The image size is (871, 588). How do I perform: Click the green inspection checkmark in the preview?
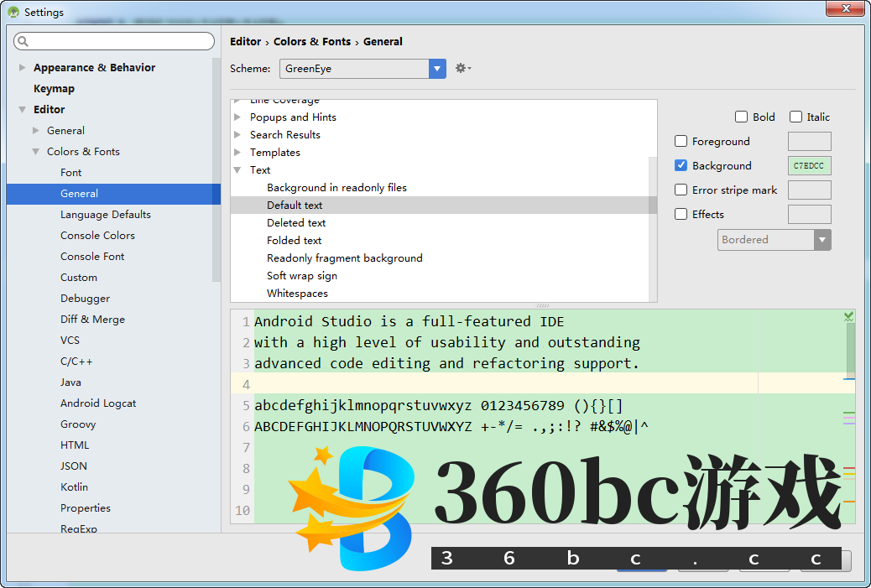(849, 316)
